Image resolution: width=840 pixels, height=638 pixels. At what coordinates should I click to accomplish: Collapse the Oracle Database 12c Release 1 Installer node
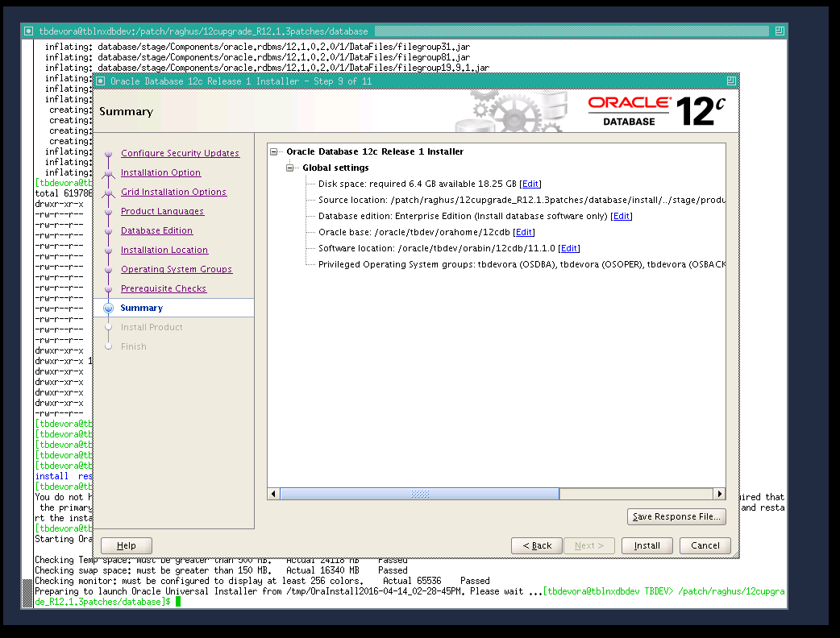coord(274,151)
